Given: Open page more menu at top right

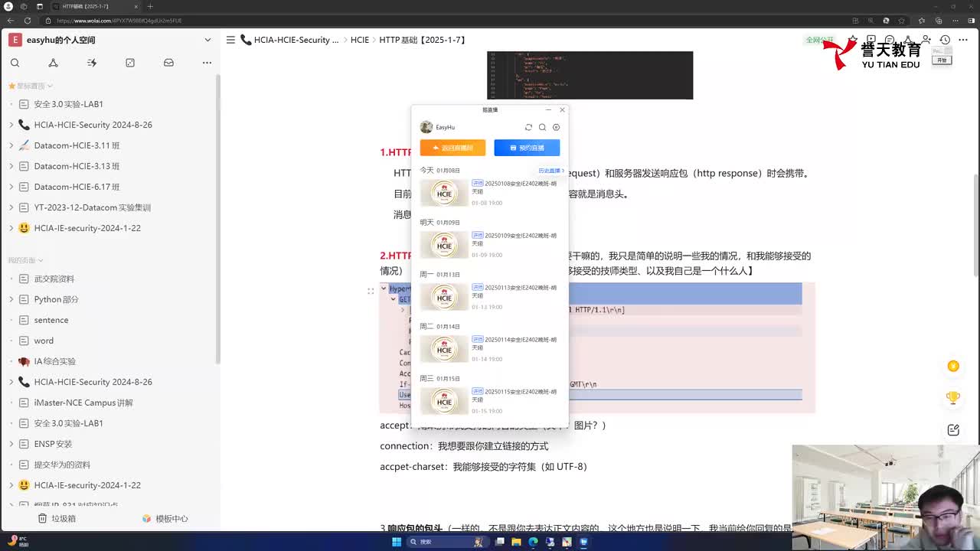Looking at the screenshot, I should (x=964, y=40).
